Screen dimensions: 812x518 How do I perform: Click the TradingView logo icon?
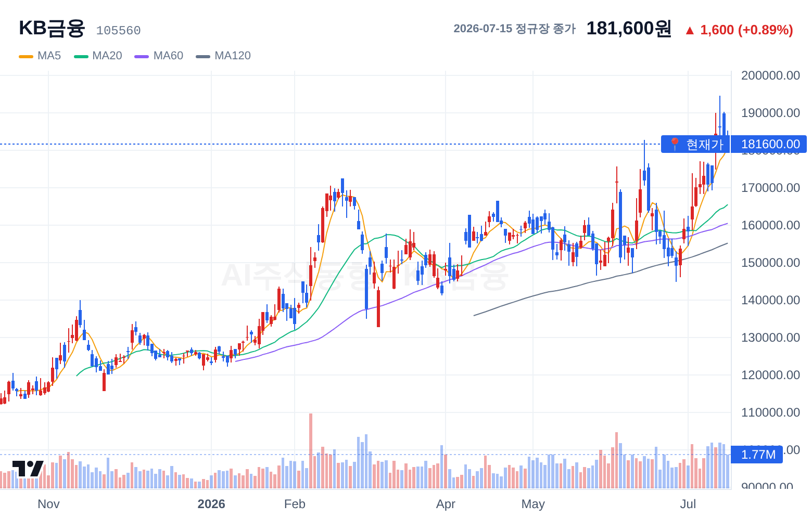[x=28, y=468]
